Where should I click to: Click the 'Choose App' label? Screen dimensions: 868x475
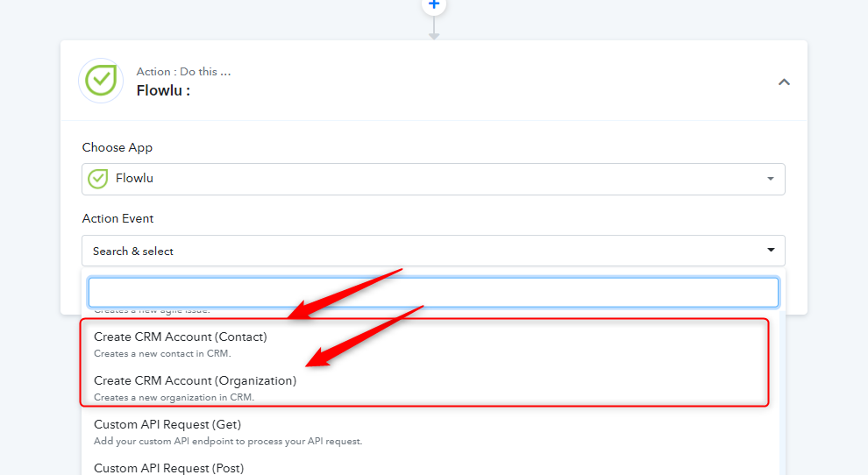coord(117,147)
